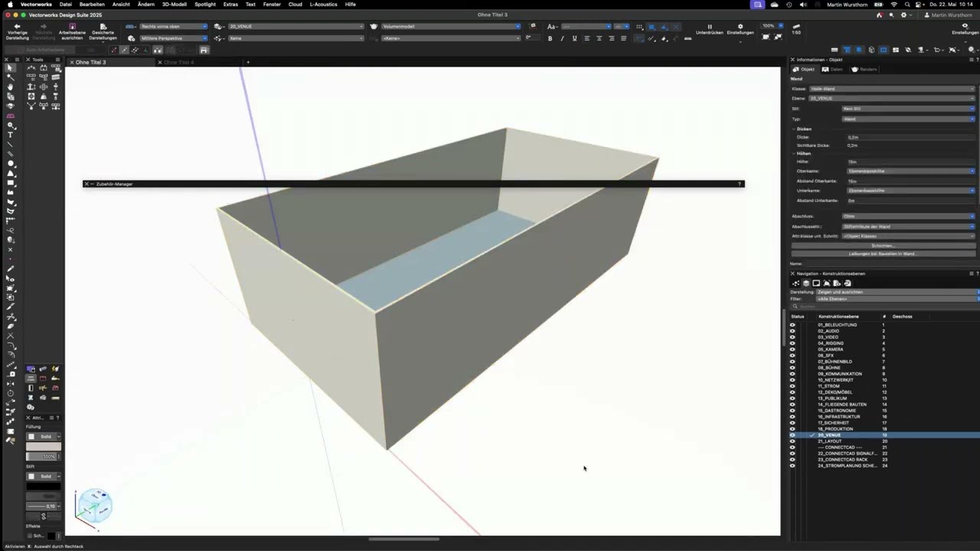Select the Text tool in basic palette
The image size is (980, 551).
click(x=10, y=135)
